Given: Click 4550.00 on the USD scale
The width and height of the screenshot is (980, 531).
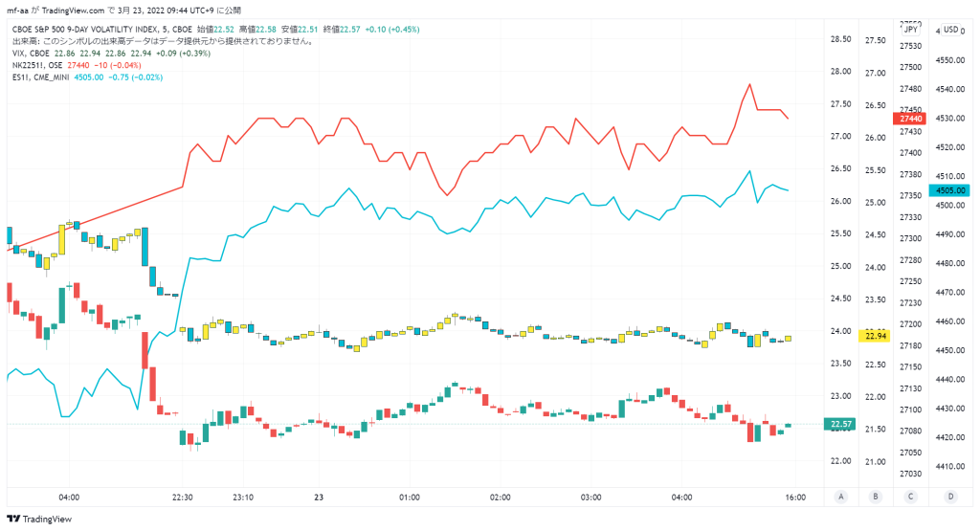Looking at the screenshot, I should 950,60.
